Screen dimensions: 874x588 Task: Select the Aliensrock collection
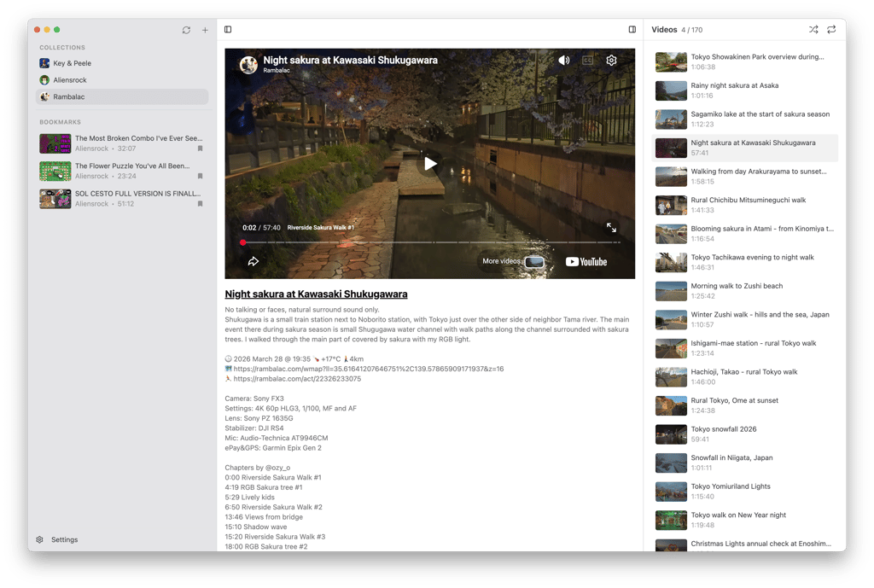[70, 80]
